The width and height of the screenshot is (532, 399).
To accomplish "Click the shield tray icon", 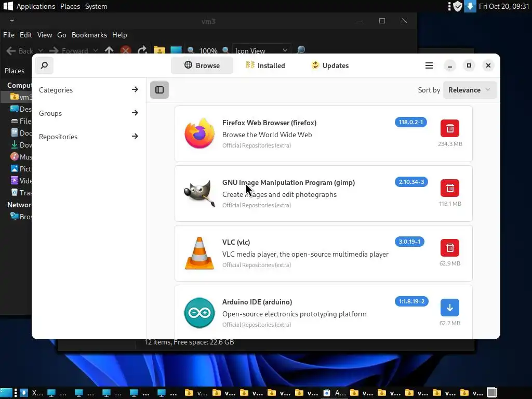I will coord(458,6).
